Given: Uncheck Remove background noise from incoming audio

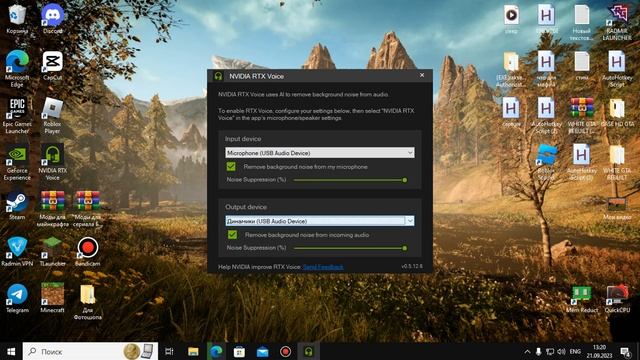Looking at the screenshot, I should pyautogui.click(x=232, y=235).
